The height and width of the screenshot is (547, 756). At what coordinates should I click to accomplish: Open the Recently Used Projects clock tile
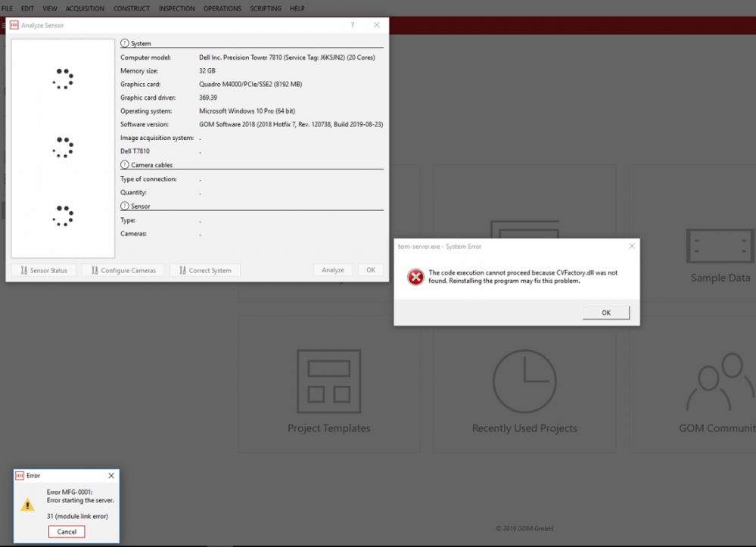[524, 381]
